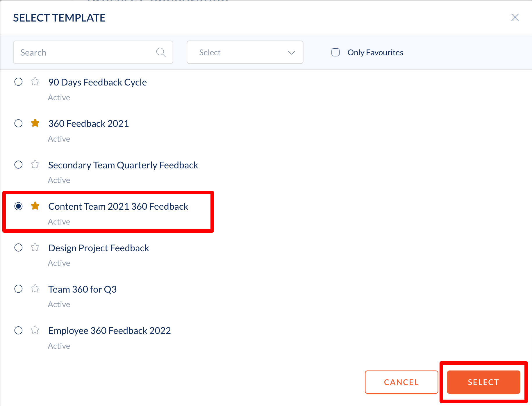Image resolution: width=532 pixels, height=406 pixels.
Task: Star the Employee 360 Feedback 2022 template
Action: point(35,330)
